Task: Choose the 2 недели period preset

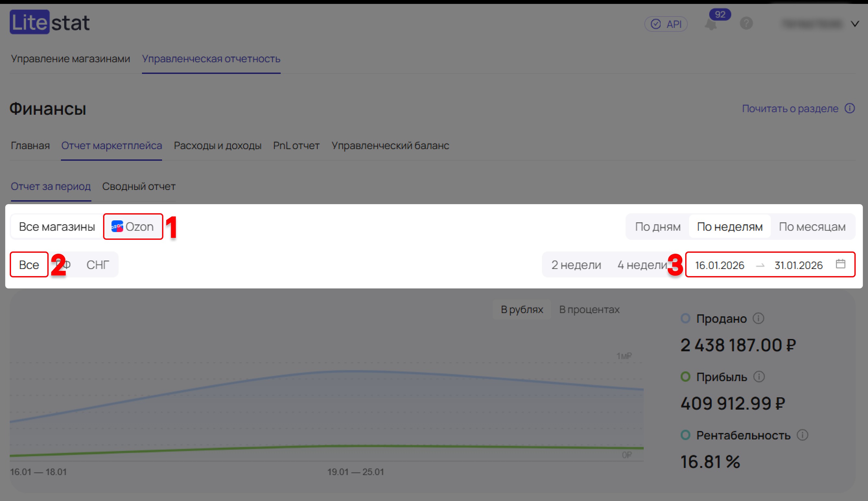Action: (576, 265)
